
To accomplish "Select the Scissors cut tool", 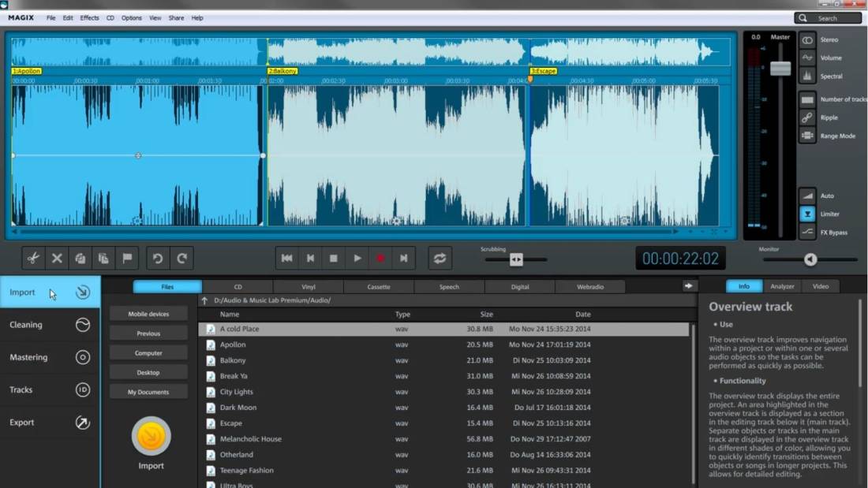I will [32, 258].
